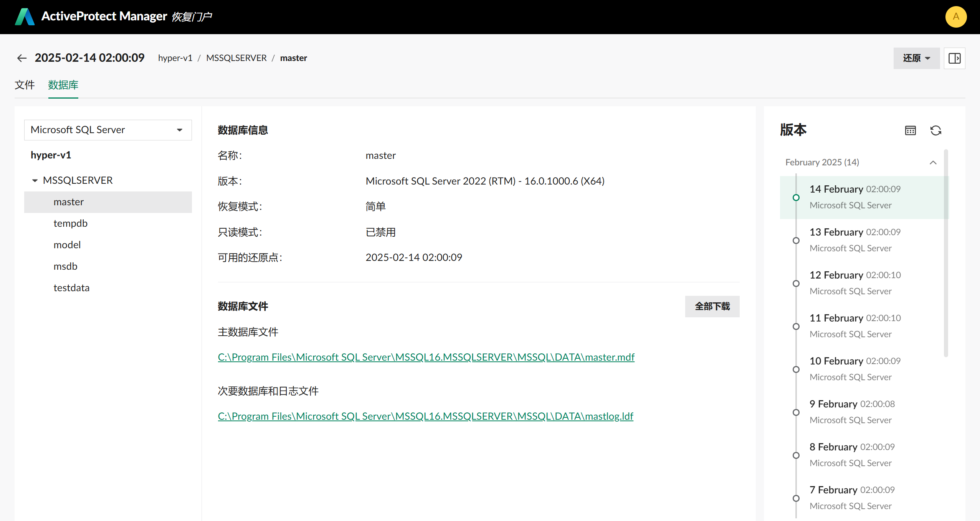
Task: Select the tempdb database
Action: 108,223
